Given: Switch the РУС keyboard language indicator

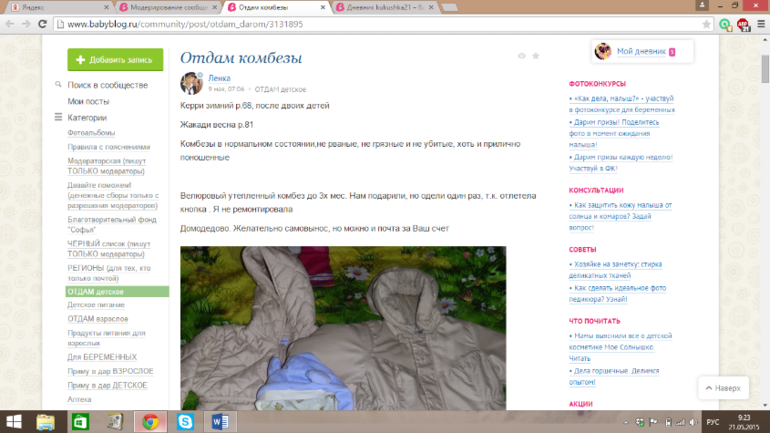Looking at the screenshot, I should 713,421.
